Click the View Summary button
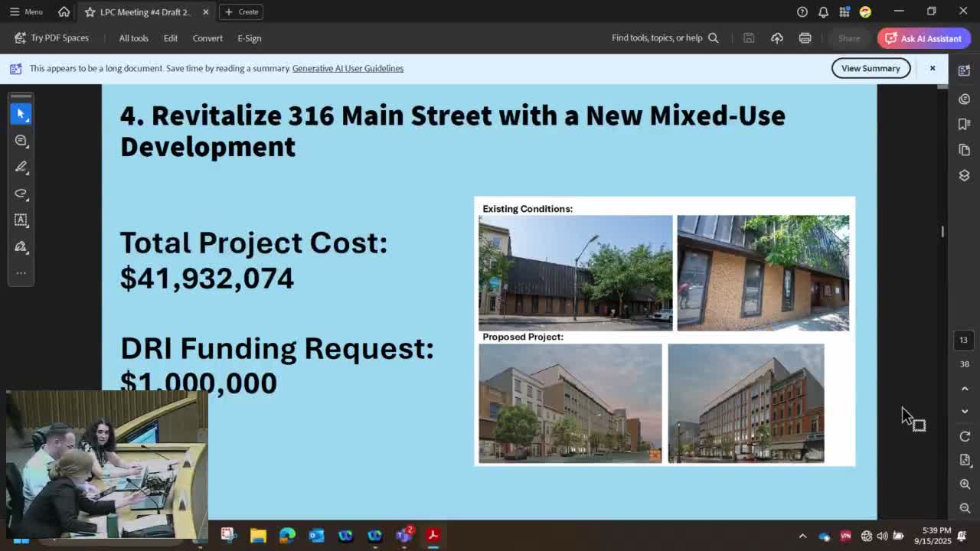This screenshot has width=980, height=551. pos(871,68)
